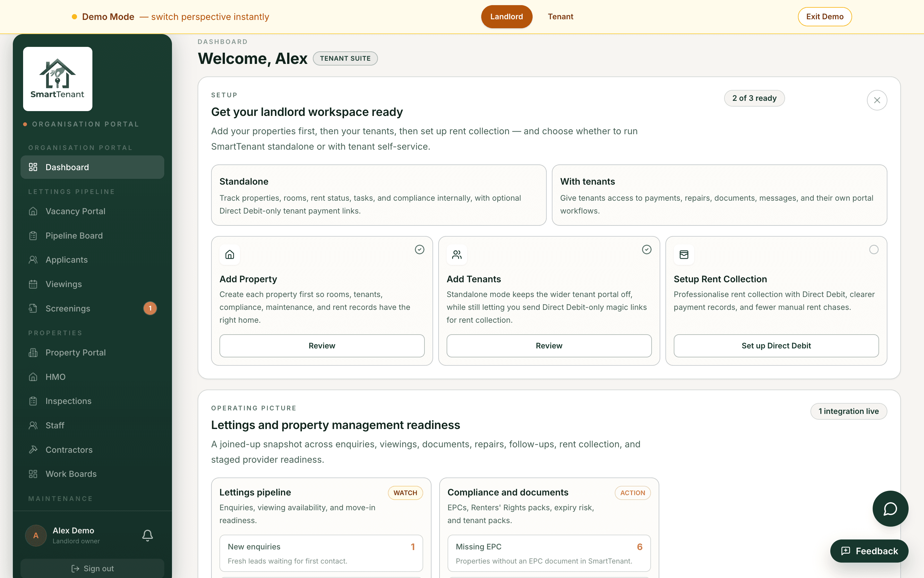Click the Inspections clipboard icon
The image size is (924, 578).
coord(33,401)
